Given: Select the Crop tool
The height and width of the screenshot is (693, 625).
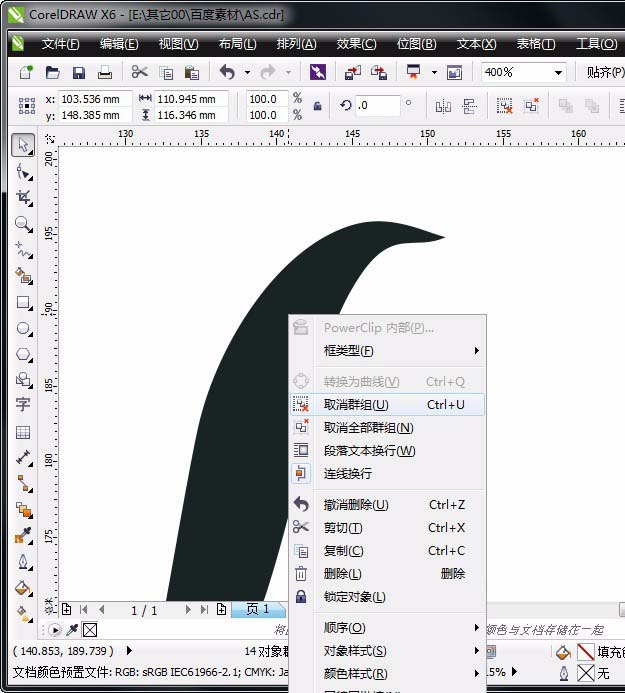Looking at the screenshot, I should [x=22, y=197].
